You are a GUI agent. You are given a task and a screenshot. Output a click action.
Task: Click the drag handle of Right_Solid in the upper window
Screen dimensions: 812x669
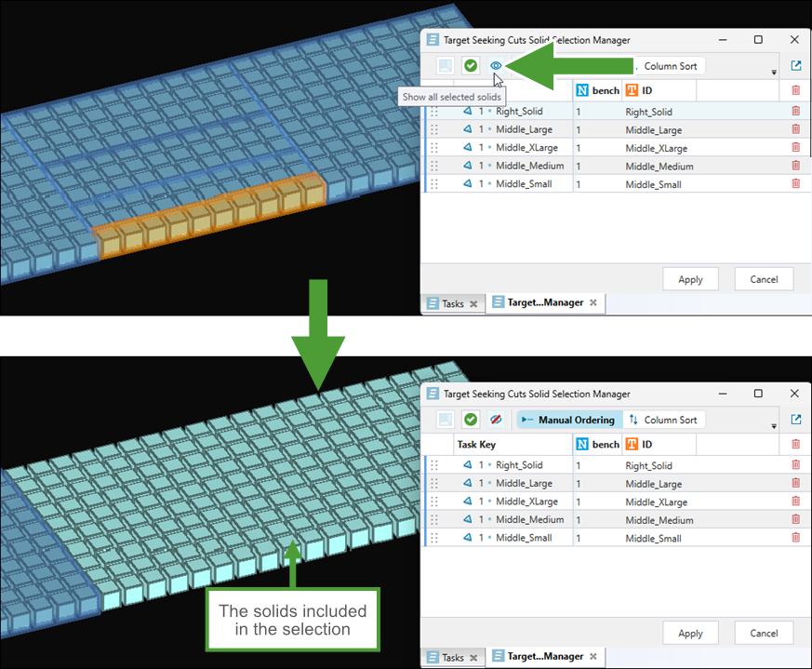(x=434, y=112)
